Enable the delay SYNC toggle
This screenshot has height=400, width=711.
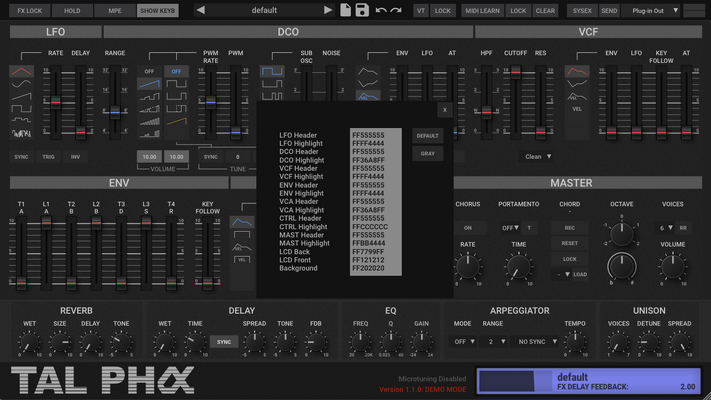pyautogui.click(x=223, y=342)
